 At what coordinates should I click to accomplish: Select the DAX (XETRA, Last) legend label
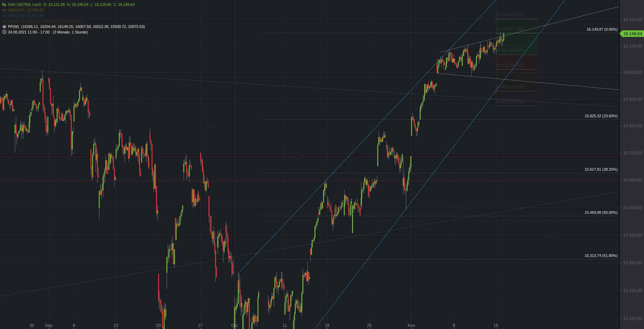click(x=24, y=4)
